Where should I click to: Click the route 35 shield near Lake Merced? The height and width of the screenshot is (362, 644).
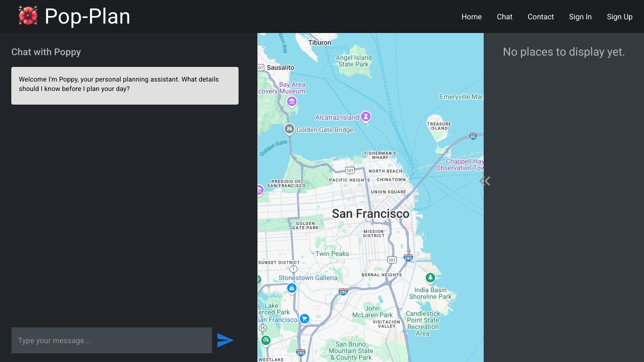click(x=263, y=328)
